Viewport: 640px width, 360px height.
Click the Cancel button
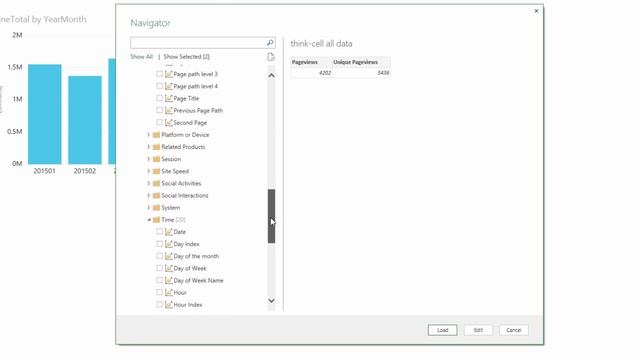point(513,330)
